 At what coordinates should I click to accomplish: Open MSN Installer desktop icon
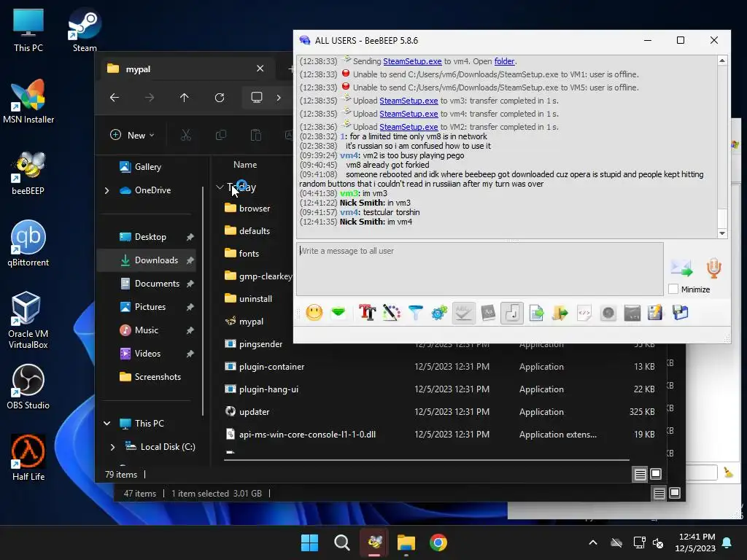point(28,101)
